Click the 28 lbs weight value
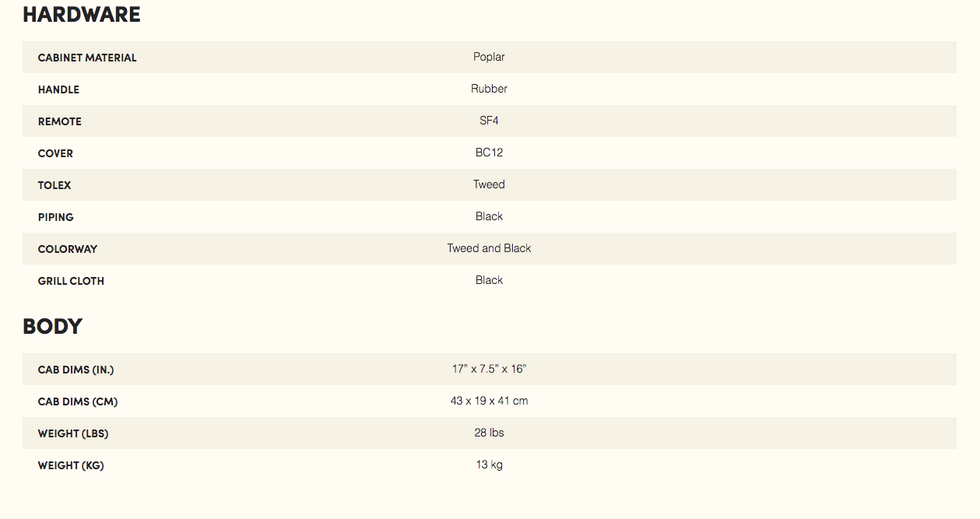Screen dimensions: 980x519 point(489,433)
